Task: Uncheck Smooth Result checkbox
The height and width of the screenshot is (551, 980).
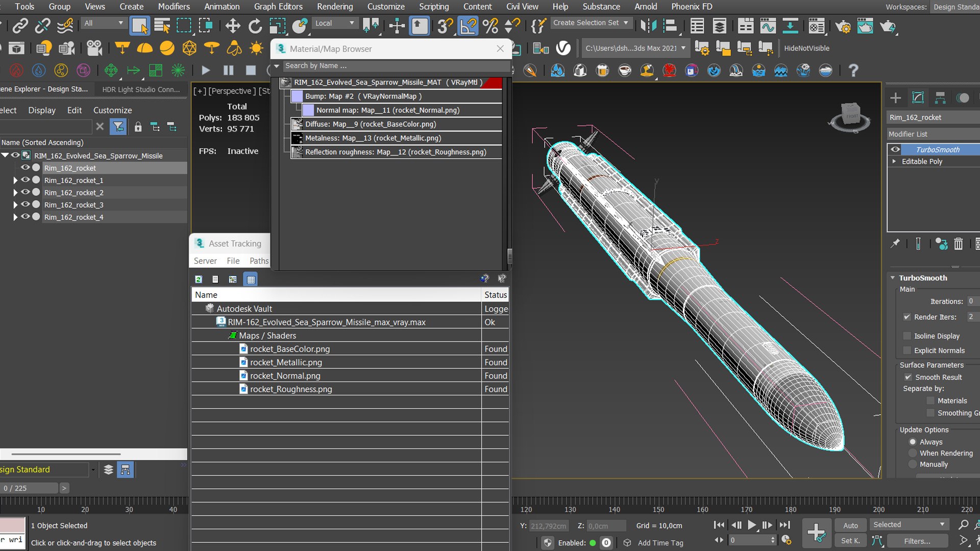Action: (908, 377)
